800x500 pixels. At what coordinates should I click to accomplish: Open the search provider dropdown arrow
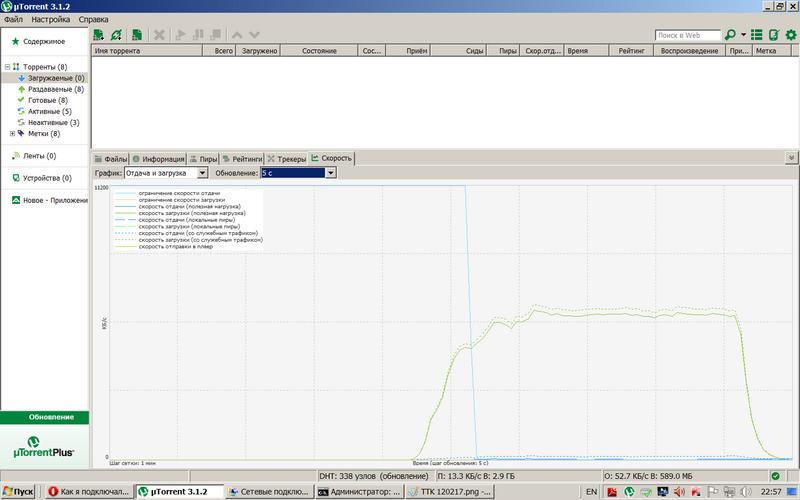(743, 35)
